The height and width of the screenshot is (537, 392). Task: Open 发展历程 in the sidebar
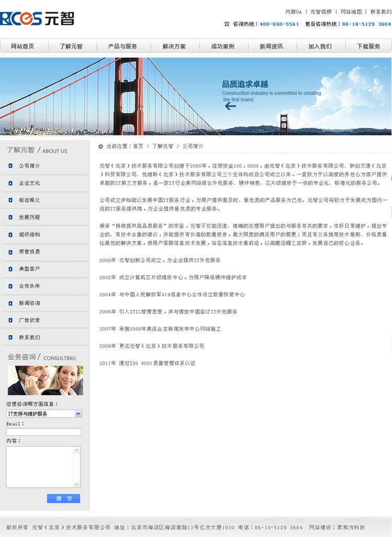(29, 217)
